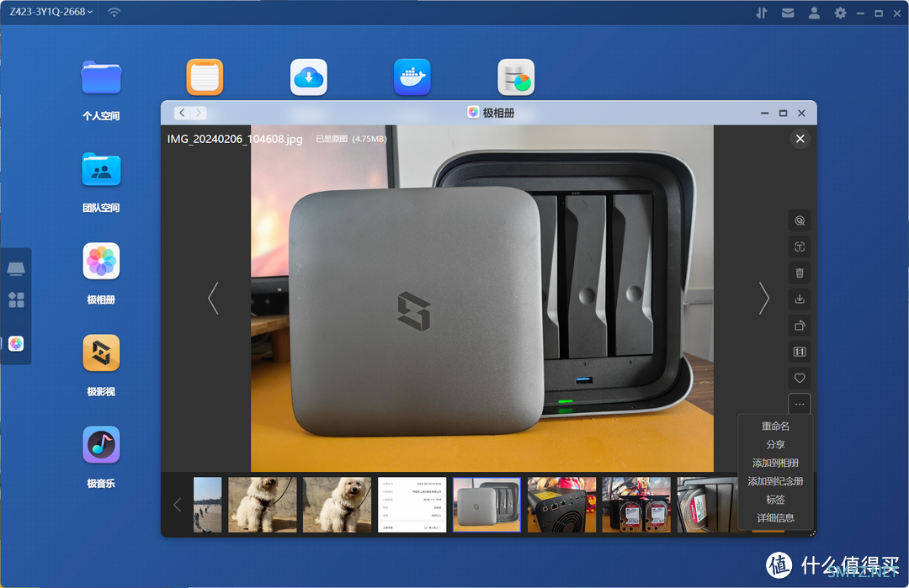
Task: Open the messages envelope icon in top bar
Action: pyautogui.click(x=788, y=13)
